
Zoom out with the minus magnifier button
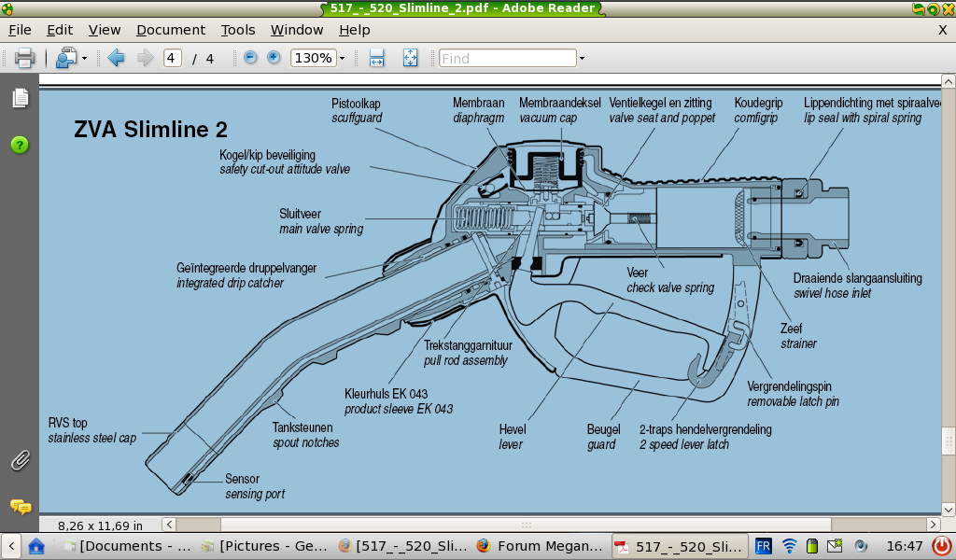[x=250, y=57]
